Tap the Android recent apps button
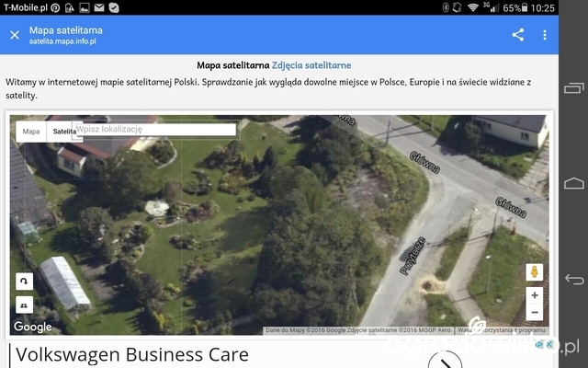This screenshot has width=588, height=368. pyautogui.click(x=573, y=88)
